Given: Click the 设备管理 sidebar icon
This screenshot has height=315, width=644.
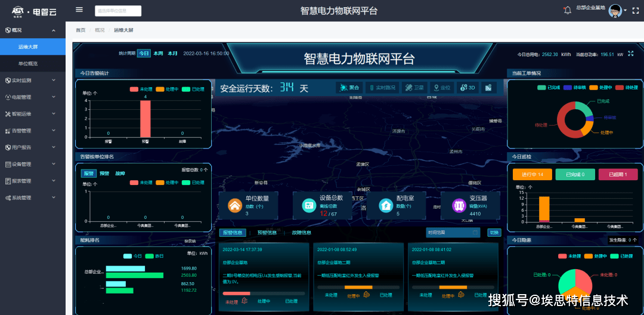Looking at the screenshot, I should 8,164.
